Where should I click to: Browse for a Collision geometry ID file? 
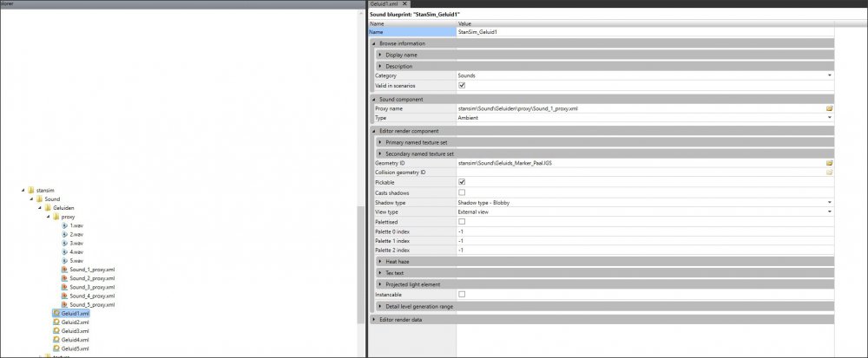(x=829, y=172)
